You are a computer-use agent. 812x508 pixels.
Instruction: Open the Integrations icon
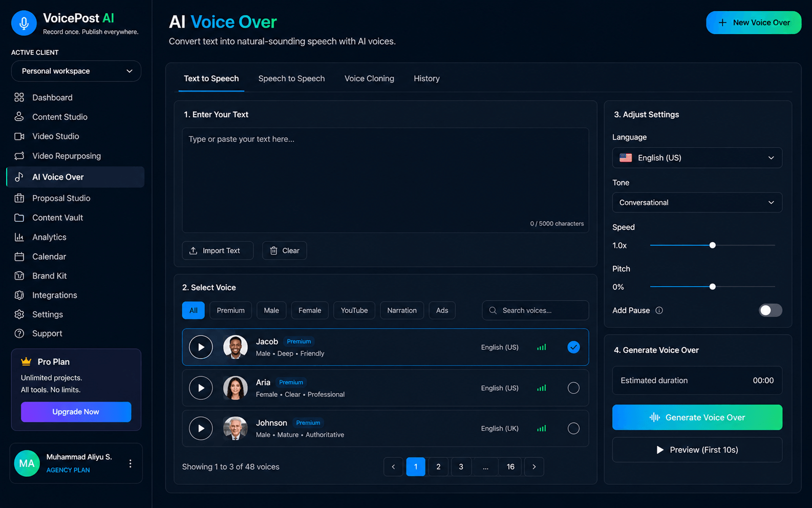[x=19, y=295]
